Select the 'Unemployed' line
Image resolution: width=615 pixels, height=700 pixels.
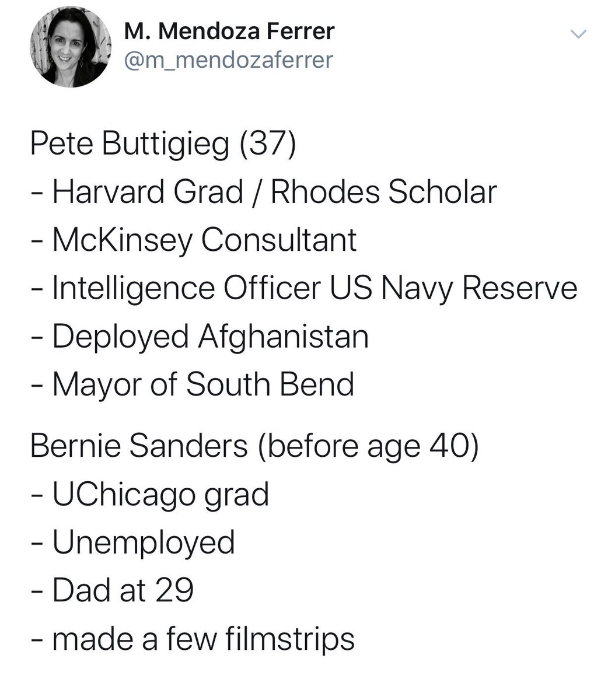point(144,542)
